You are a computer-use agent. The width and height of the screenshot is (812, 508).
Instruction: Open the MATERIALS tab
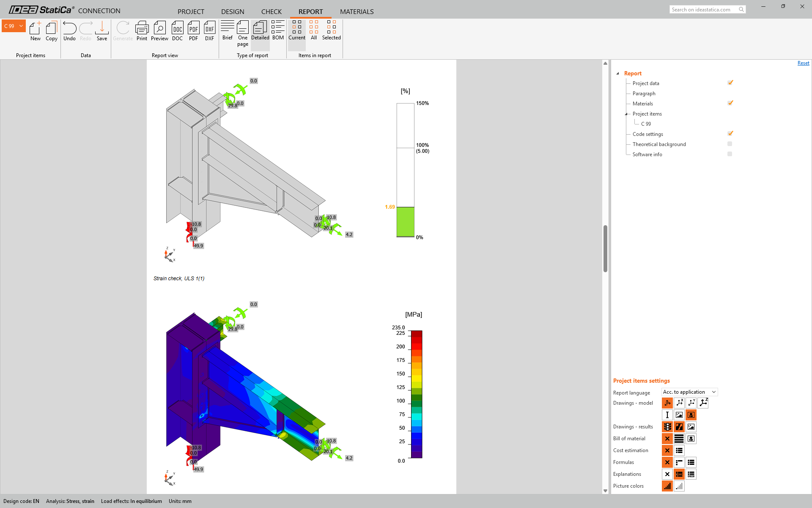pyautogui.click(x=357, y=11)
